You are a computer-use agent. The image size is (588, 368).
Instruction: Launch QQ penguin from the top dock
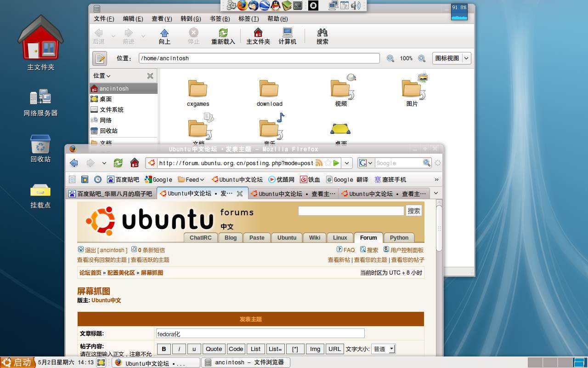click(x=276, y=6)
